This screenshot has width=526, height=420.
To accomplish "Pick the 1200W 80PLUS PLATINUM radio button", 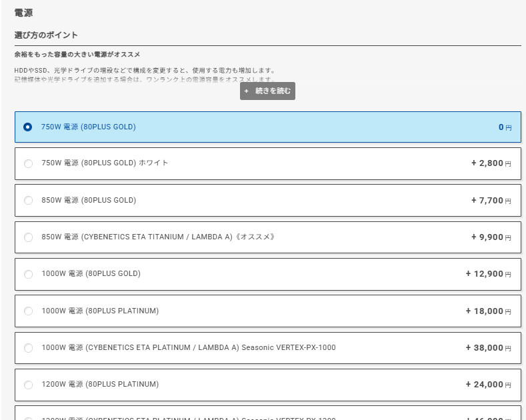I will click(x=28, y=385).
